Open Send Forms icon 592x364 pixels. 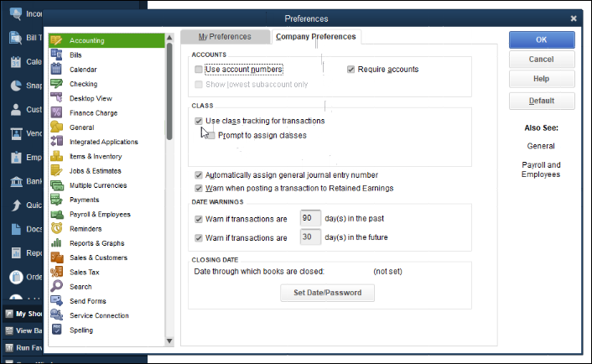pyautogui.click(x=57, y=300)
